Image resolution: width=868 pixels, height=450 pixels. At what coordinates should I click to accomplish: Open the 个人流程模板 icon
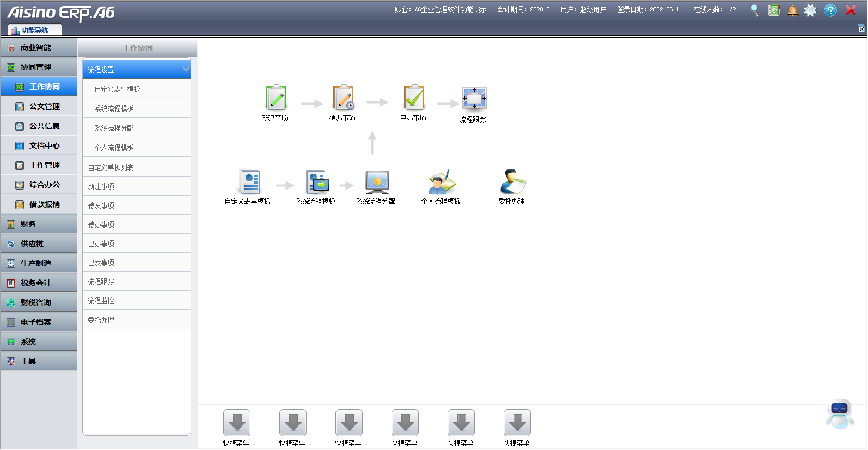[x=442, y=181]
